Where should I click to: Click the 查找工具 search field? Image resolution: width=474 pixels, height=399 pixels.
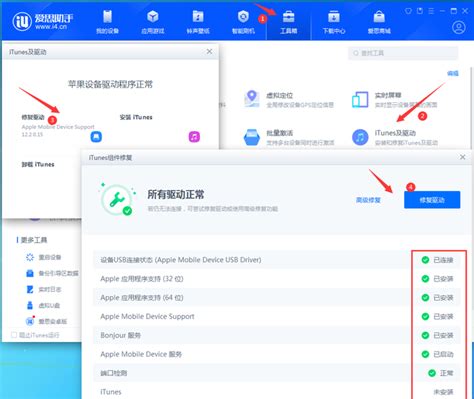pyautogui.click(x=403, y=53)
